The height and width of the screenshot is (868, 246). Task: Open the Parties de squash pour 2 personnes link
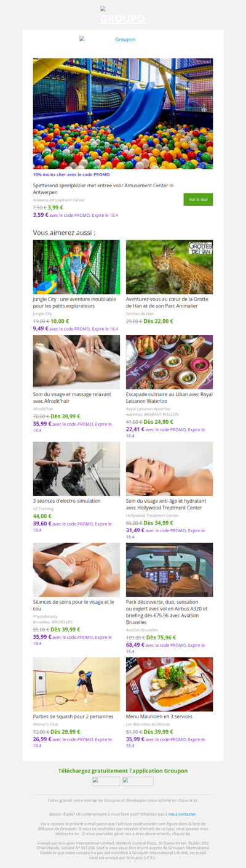[73, 716]
